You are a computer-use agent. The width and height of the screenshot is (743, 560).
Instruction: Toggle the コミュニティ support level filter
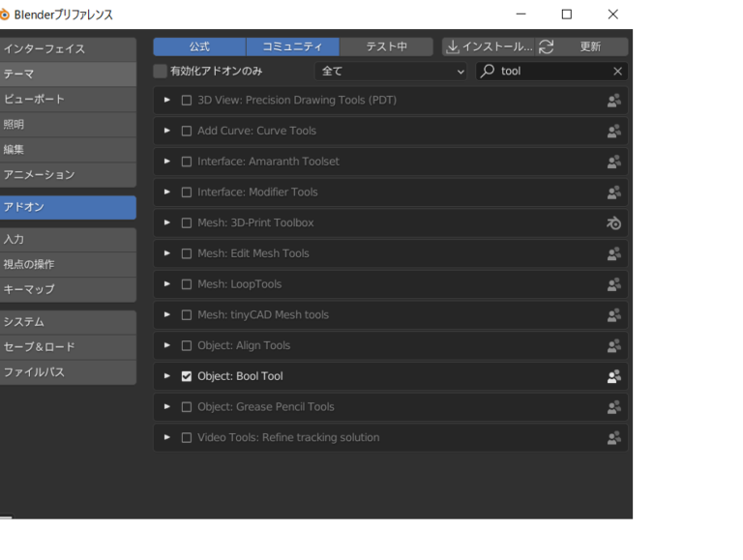(x=292, y=46)
